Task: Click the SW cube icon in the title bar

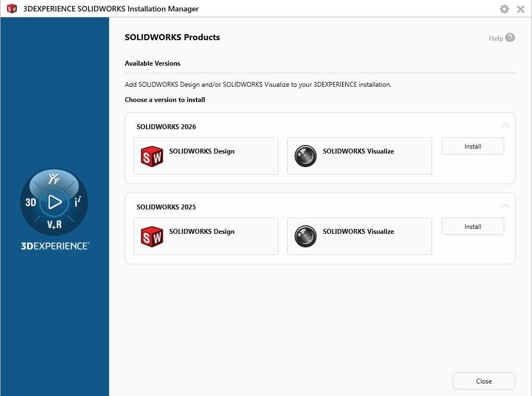Action: tap(11, 9)
